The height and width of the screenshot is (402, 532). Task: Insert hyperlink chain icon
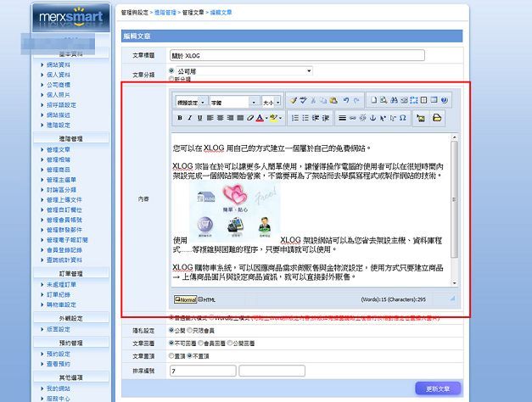(x=353, y=118)
